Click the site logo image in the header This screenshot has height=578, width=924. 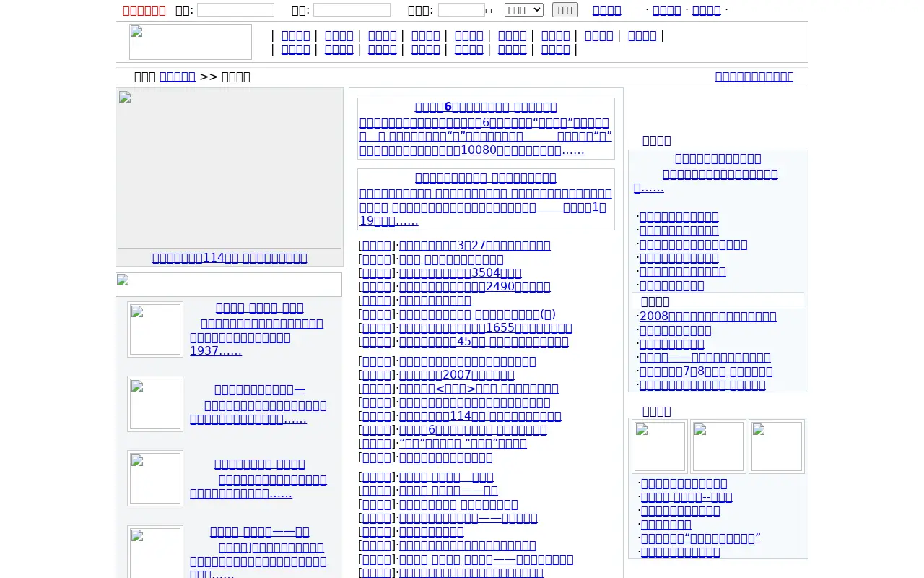click(191, 42)
